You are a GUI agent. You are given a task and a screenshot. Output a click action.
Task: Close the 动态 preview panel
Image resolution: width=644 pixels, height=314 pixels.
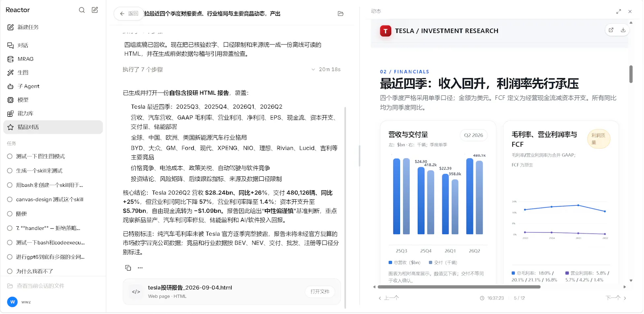[x=630, y=12]
